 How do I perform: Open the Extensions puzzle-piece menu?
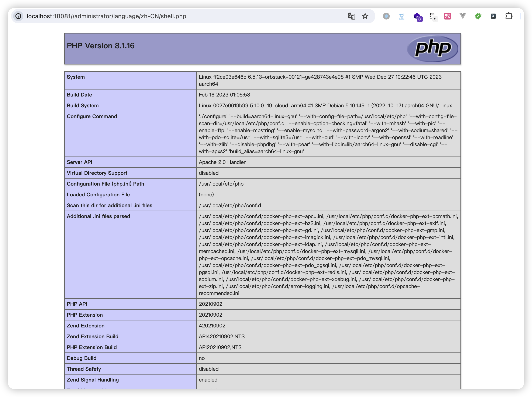pyautogui.click(x=509, y=16)
